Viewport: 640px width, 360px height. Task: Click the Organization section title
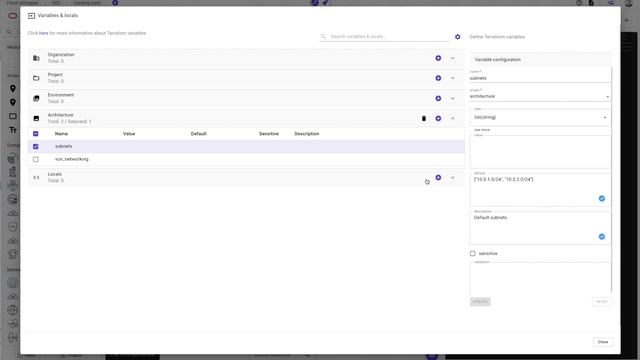tap(61, 55)
